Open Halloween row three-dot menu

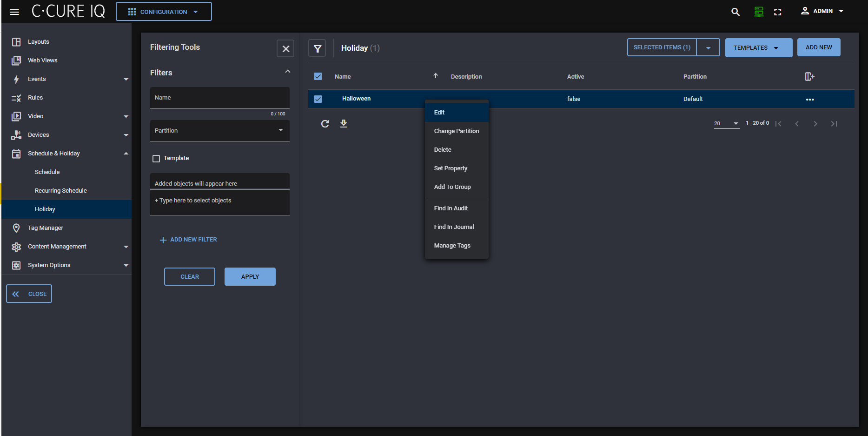pyautogui.click(x=809, y=100)
